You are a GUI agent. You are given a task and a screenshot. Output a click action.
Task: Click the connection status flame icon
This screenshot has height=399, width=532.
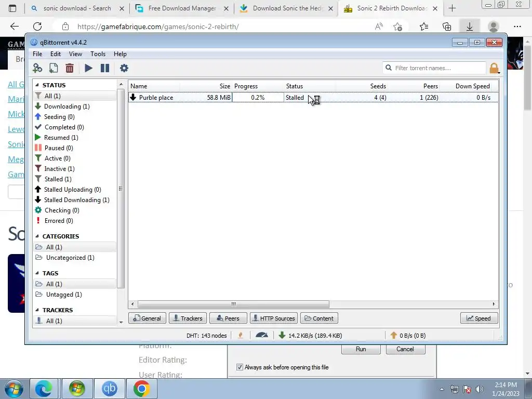(x=241, y=336)
